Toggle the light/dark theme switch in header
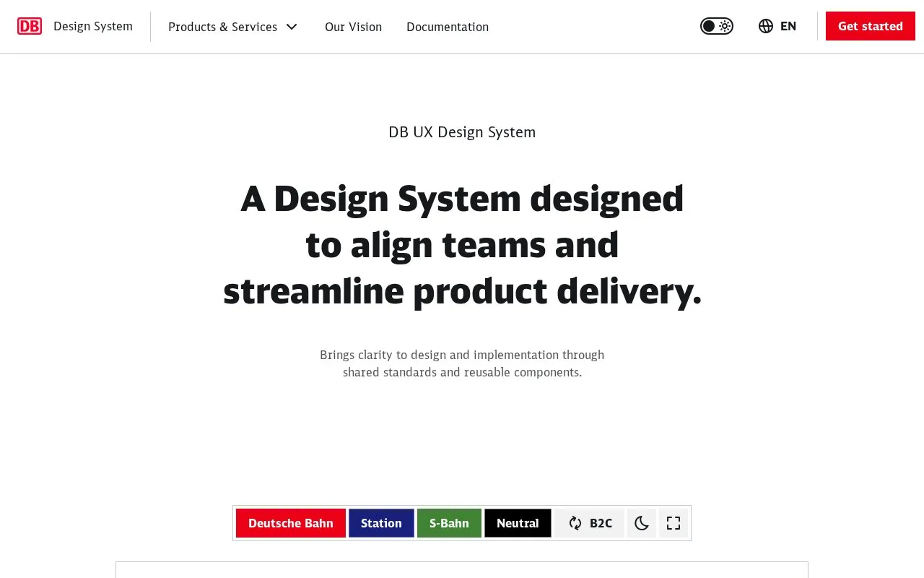Screen dimensions: 924x578 click(717, 26)
